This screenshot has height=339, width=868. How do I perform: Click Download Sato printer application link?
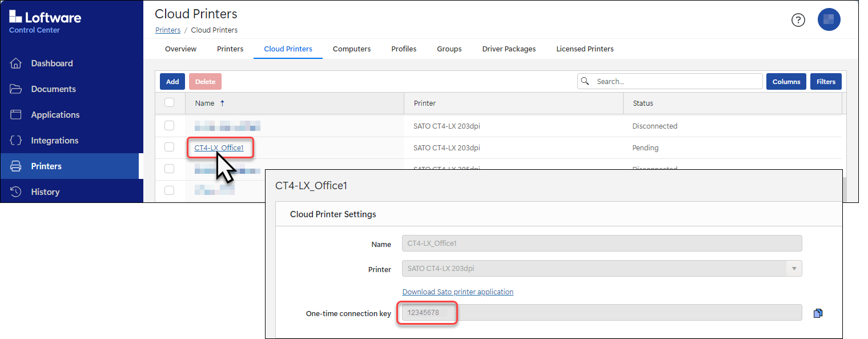(x=458, y=292)
